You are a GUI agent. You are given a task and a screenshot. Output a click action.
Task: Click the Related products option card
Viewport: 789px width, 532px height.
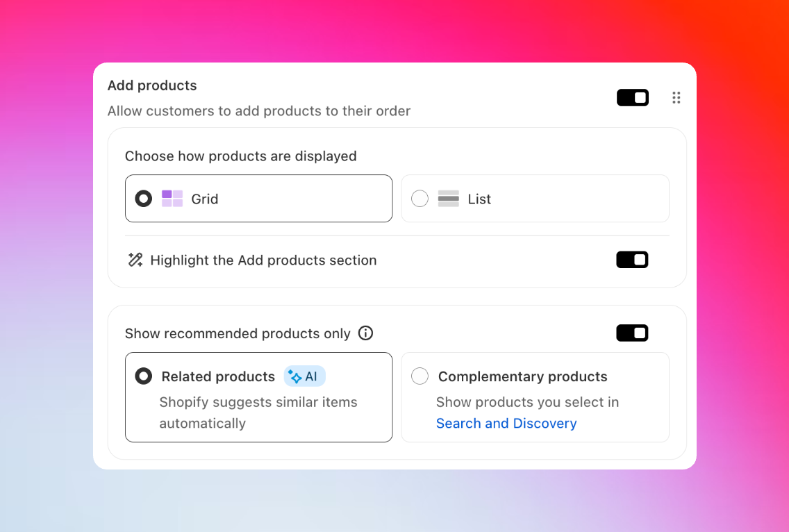coord(258,397)
